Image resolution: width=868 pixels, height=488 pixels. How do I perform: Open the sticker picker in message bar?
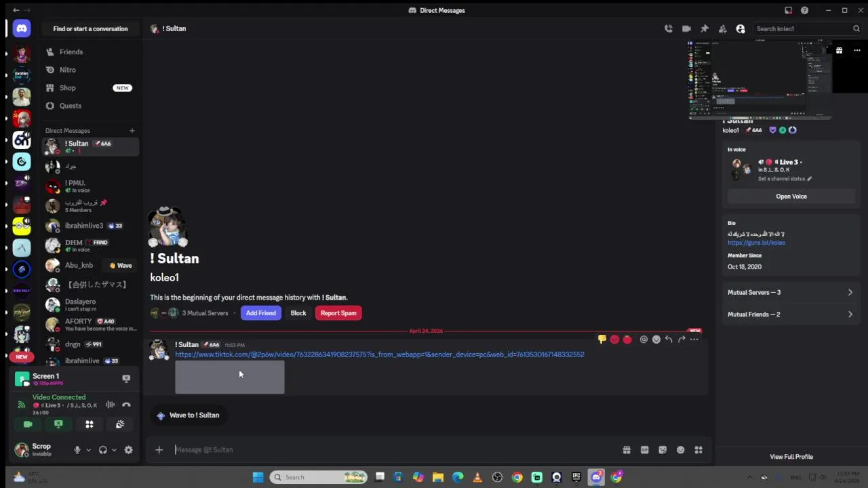click(663, 449)
